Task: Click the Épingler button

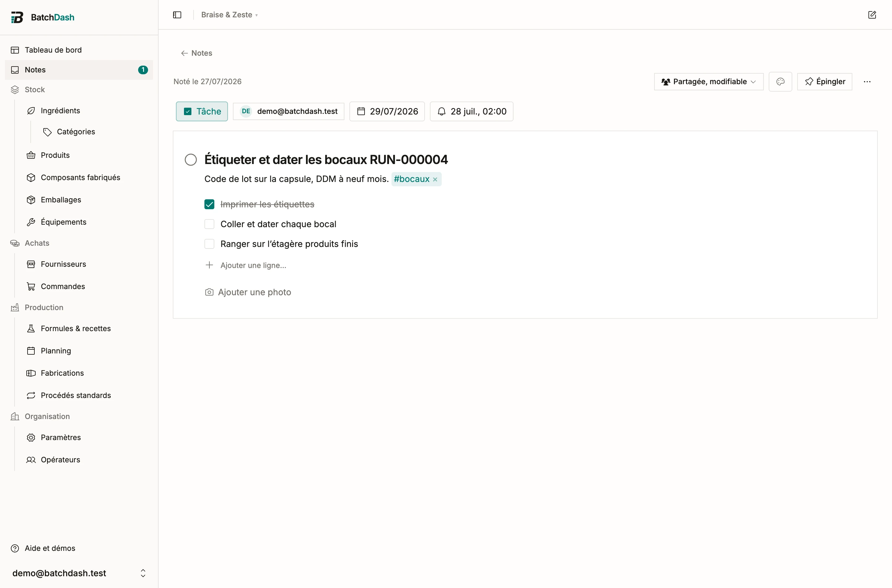Action: point(824,81)
